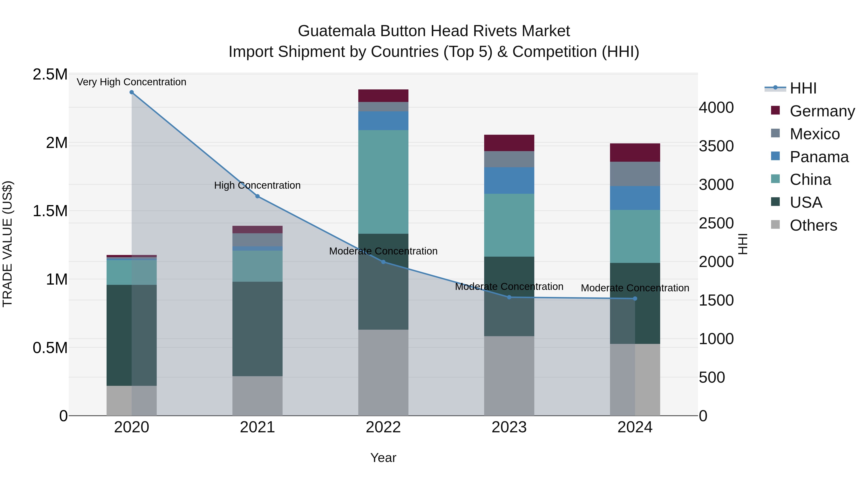This screenshot has height=488, width=868.
Task: Click the HHI data point for 2022
Action: pos(383,262)
